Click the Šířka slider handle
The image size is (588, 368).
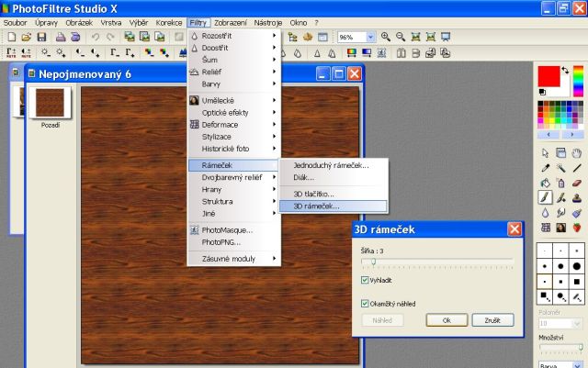(x=374, y=262)
